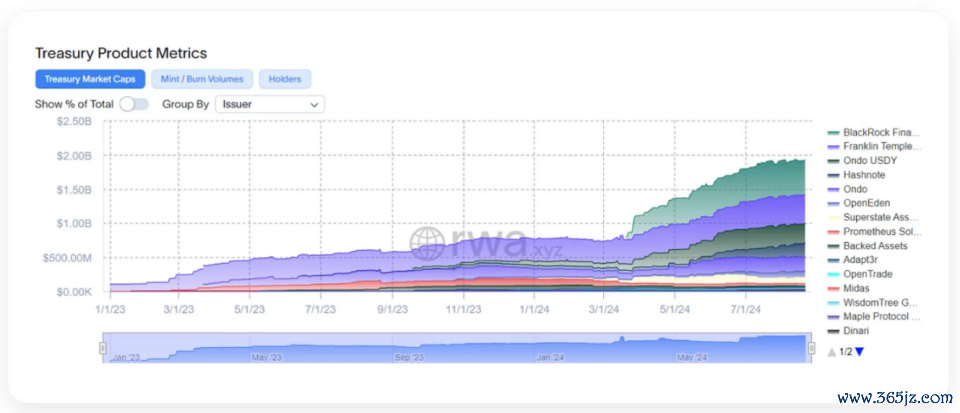Toggle BlackRock series via its legend marker
The image size is (960, 413).
click(832, 132)
